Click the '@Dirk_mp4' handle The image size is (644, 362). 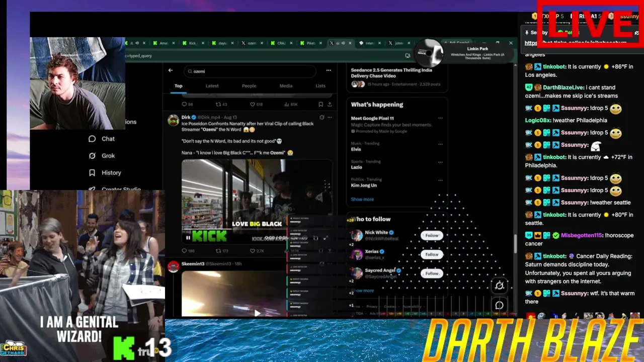click(209, 117)
